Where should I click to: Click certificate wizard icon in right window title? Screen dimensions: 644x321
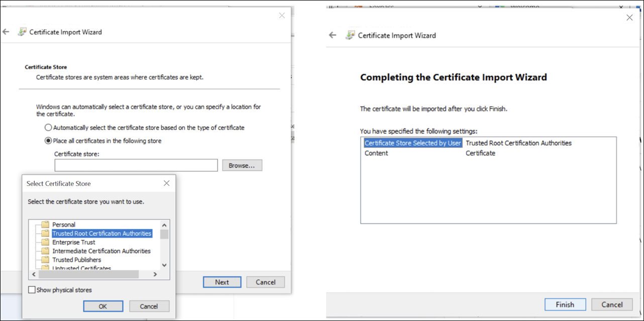click(x=350, y=35)
